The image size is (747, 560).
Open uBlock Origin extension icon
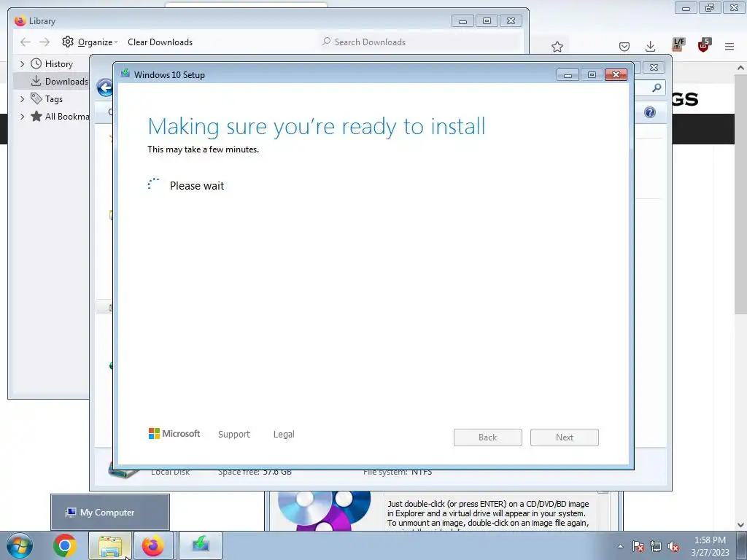tap(704, 44)
